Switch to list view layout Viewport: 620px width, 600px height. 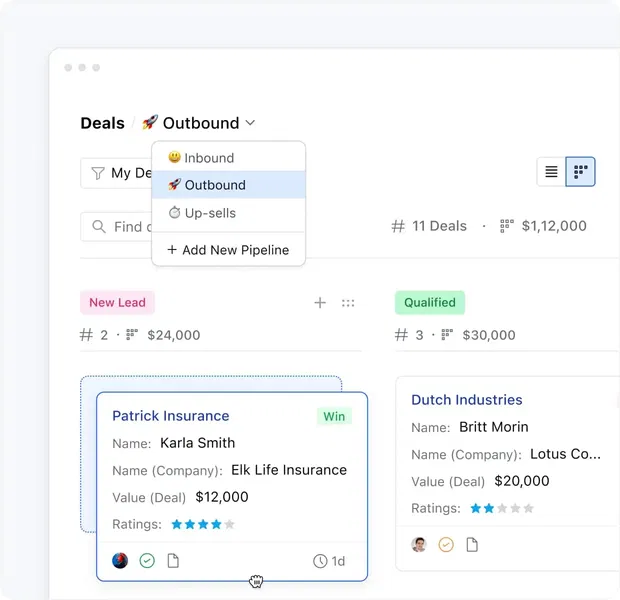pos(551,172)
